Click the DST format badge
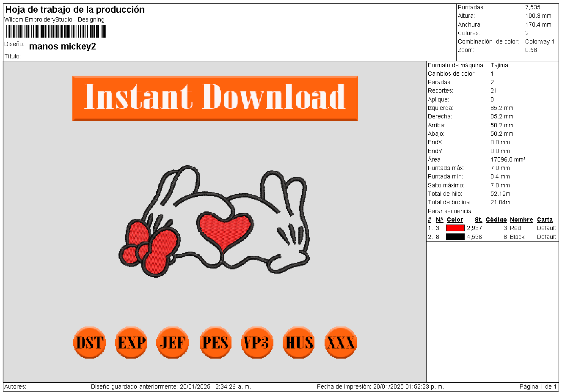562x392 pixels. click(x=89, y=343)
